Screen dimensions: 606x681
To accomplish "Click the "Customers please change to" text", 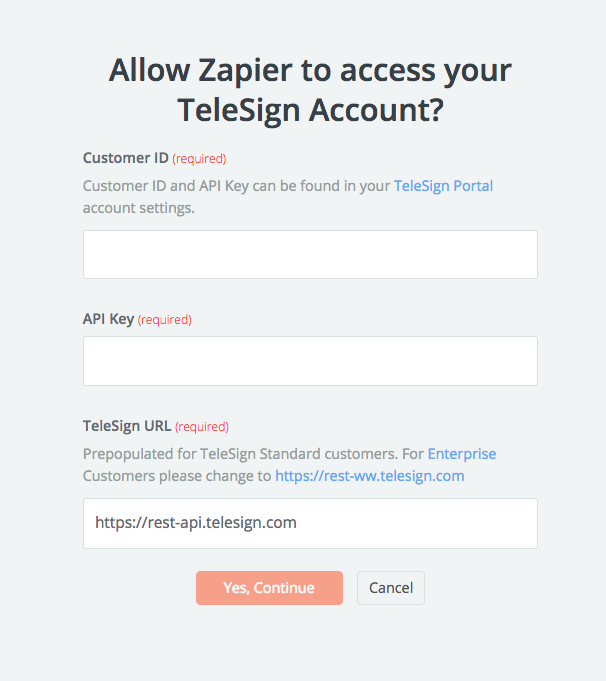I will click(177, 476).
